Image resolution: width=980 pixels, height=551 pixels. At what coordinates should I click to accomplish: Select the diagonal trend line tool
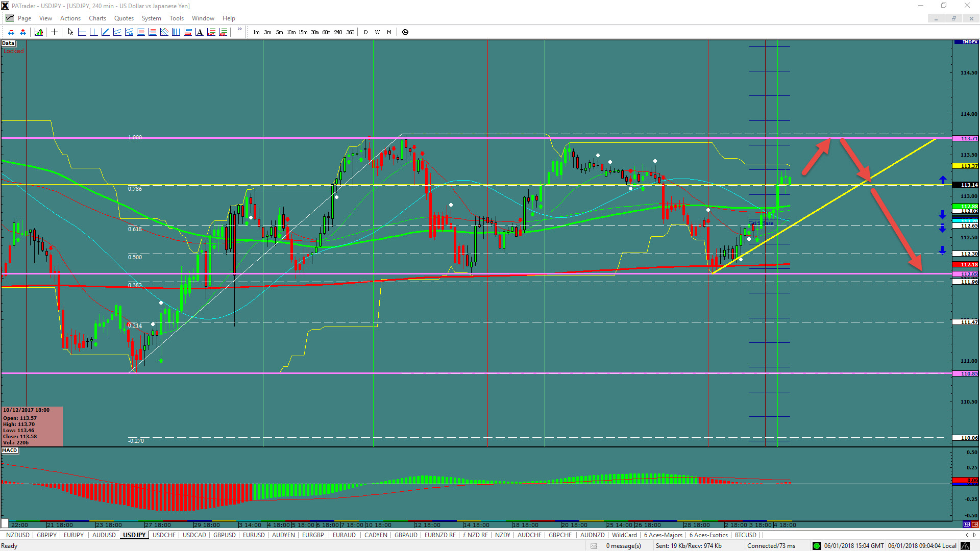click(x=105, y=32)
